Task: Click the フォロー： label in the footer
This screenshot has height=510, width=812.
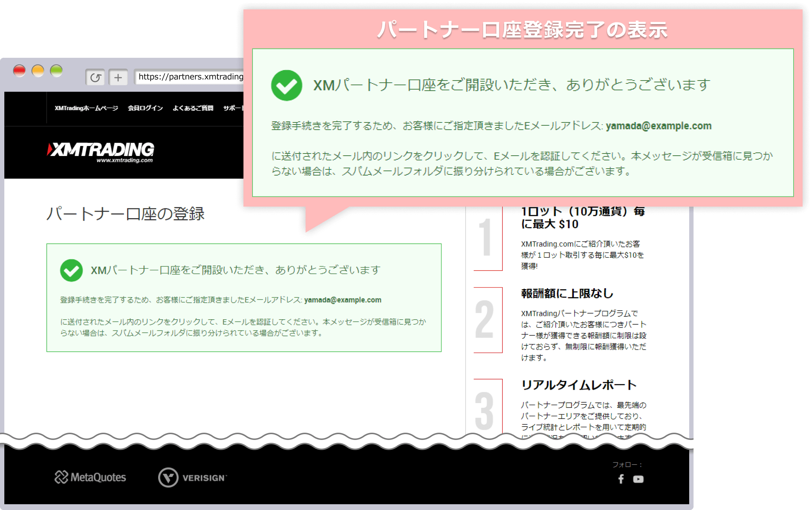Action: pyautogui.click(x=627, y=464)
